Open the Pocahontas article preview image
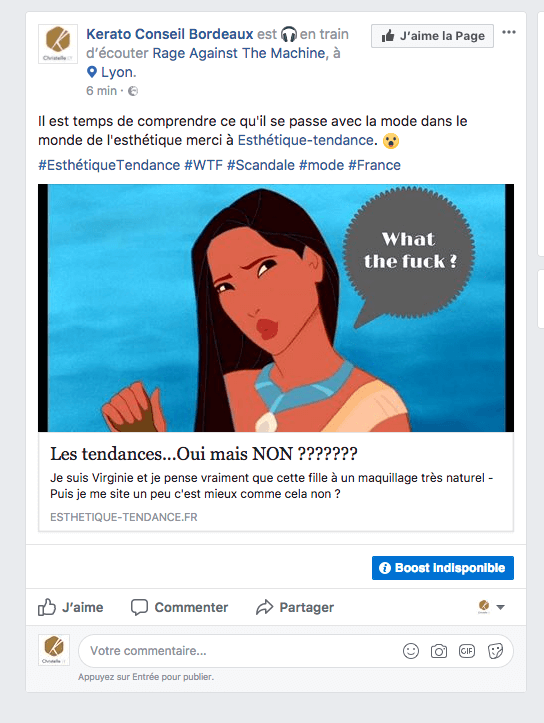This screenshot has height=723, width=544. tap(276, 308)
